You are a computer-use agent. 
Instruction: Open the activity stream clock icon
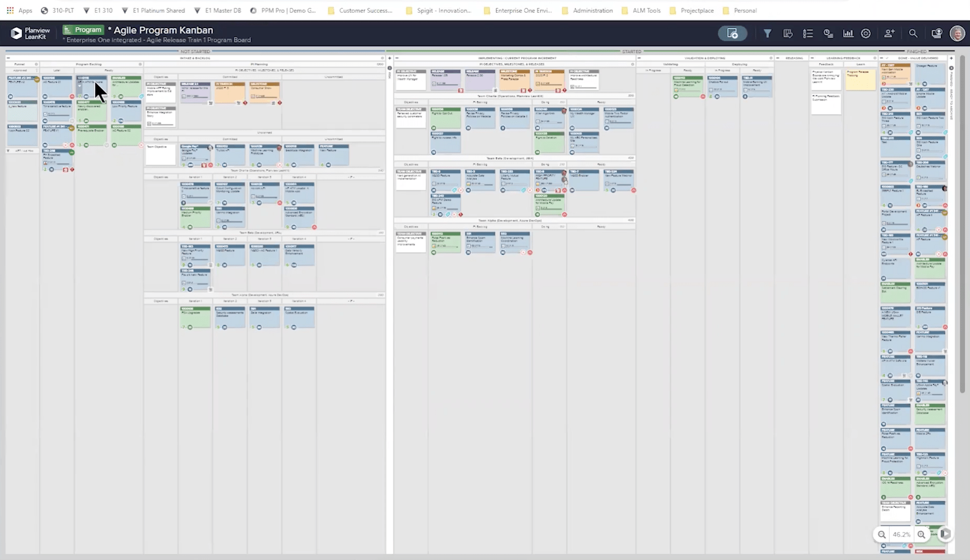(x=828, y=33)
